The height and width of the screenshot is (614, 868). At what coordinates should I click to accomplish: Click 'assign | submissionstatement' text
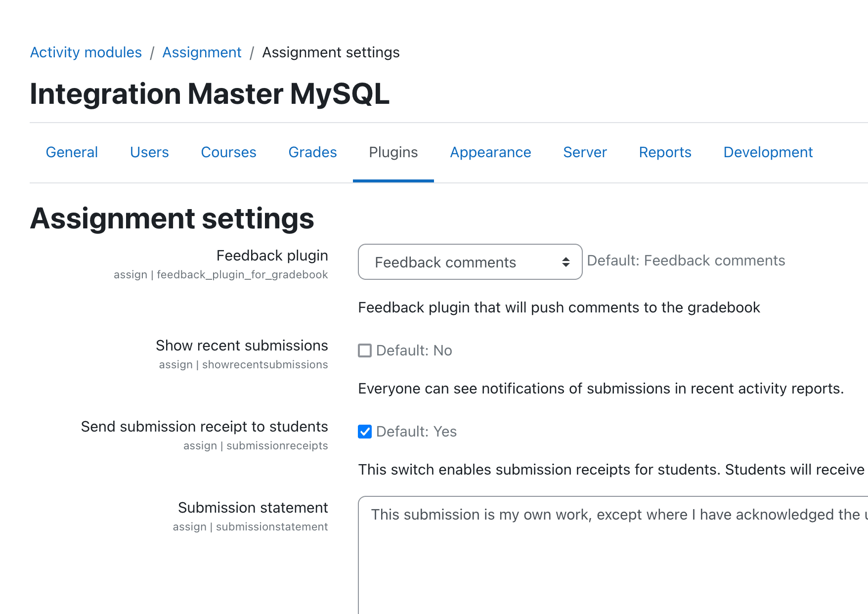click(x=250, y=526)
